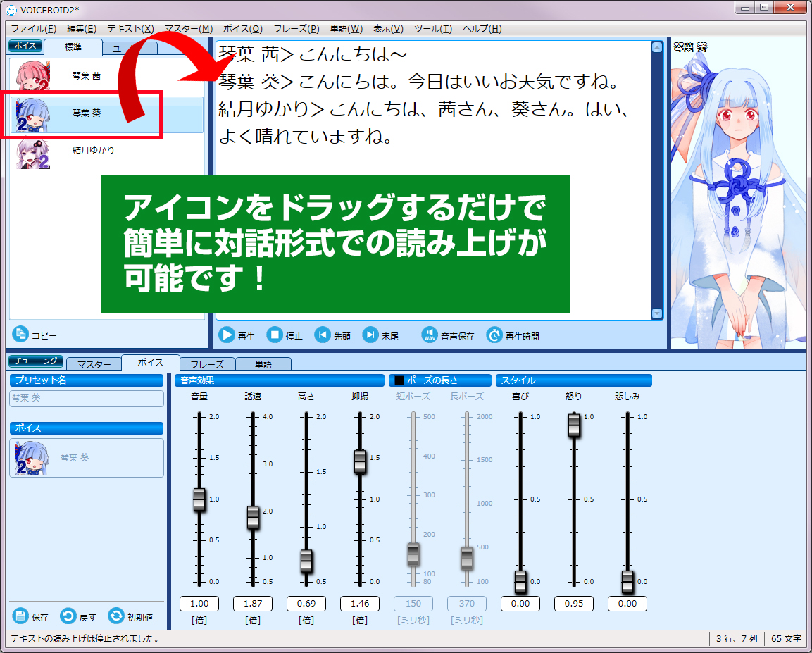Open the テキスト(X) menu
Viewport: 812px width, 653px height.
pyautogui.click(x=130, y=29)
